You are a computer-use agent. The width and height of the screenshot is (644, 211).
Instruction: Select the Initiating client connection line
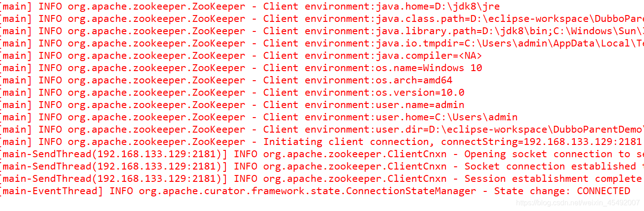pos(322,142)
